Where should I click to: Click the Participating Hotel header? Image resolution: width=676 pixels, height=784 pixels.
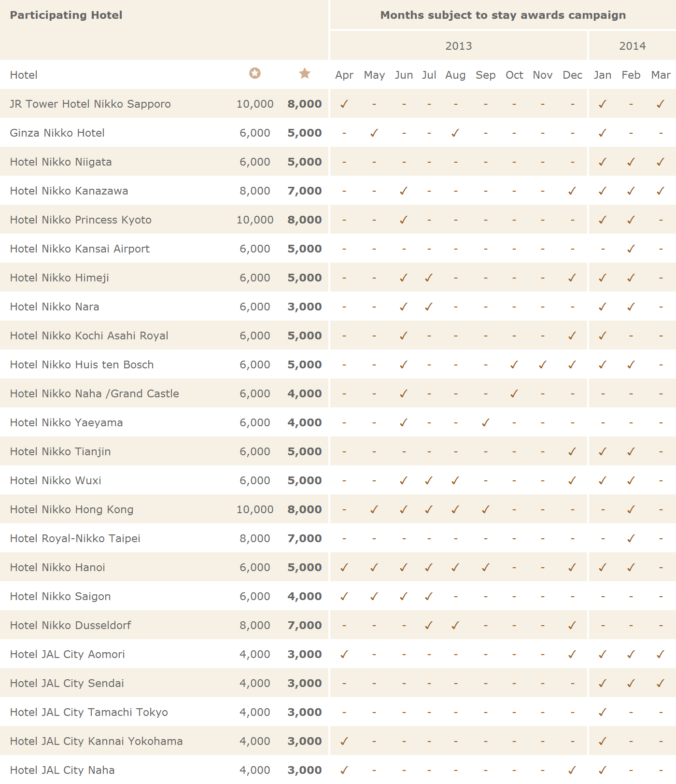66,15
